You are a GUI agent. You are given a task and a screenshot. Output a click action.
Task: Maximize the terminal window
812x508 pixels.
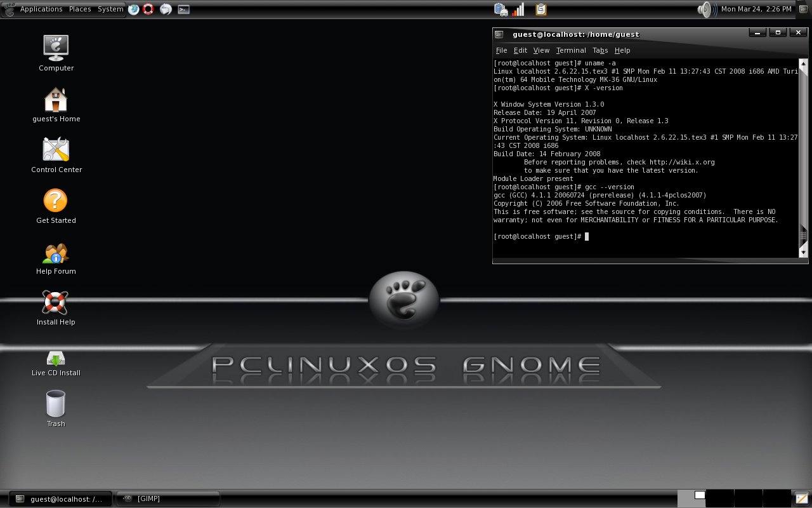(778, 33)
